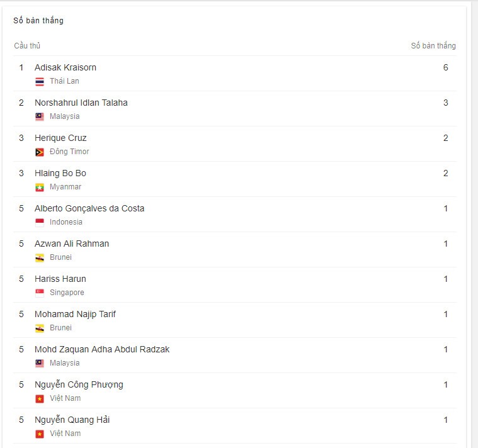The height and width of the screenshot is (448, 478).
Task: Select player Herique Cruz
Action: tap(60, 138)
